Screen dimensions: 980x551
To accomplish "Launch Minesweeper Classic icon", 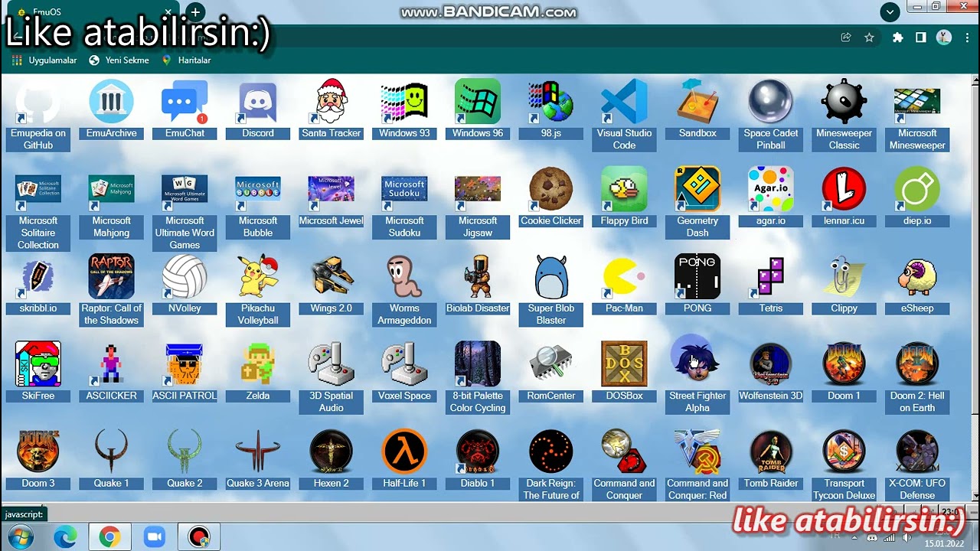I will pyautogui.click(x=844, y=102).
